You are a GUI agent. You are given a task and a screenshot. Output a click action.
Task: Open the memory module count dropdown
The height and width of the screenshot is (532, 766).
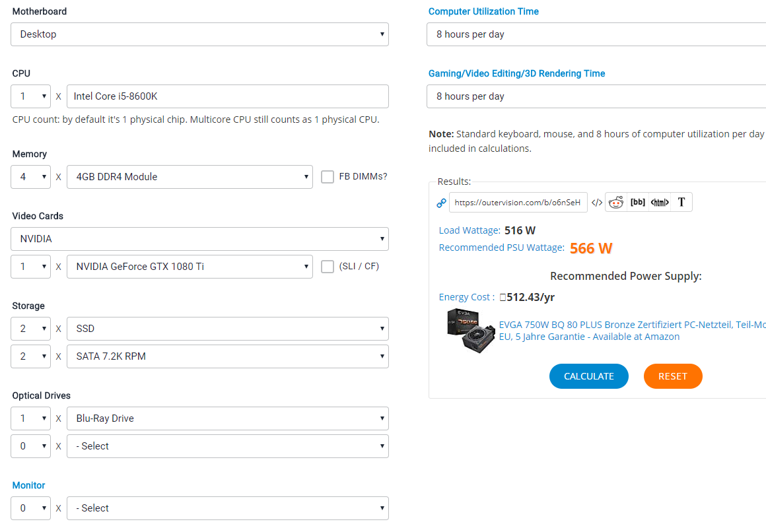[31, 177]
